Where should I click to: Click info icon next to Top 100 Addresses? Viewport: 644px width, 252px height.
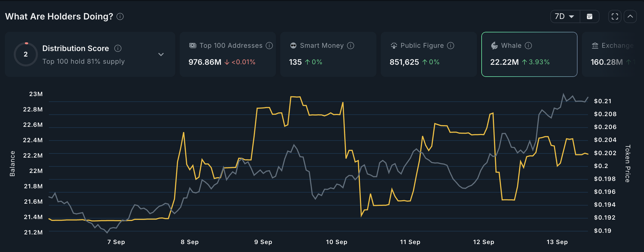[x=269, y=46]
